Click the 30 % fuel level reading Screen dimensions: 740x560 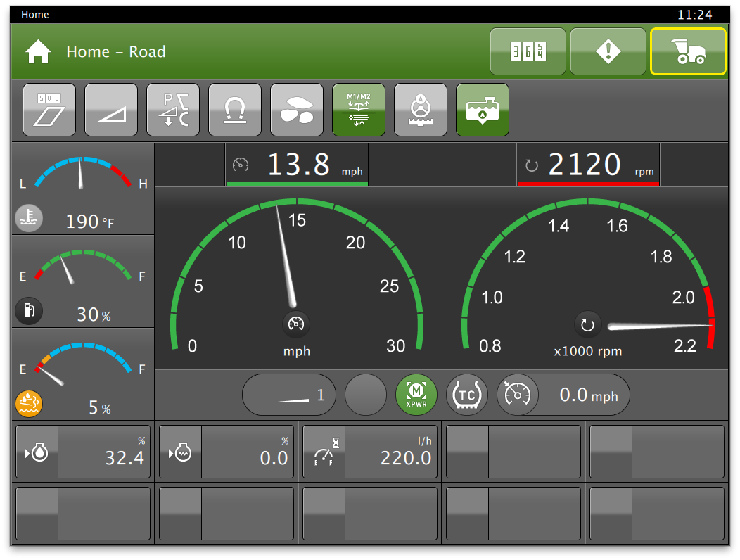[94, 314]
